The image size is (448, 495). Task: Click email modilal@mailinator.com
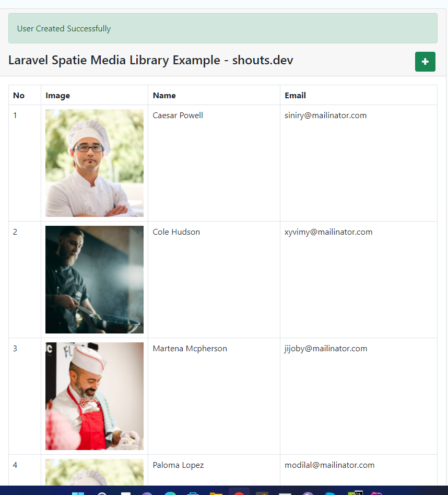click(x=329, y=465)
